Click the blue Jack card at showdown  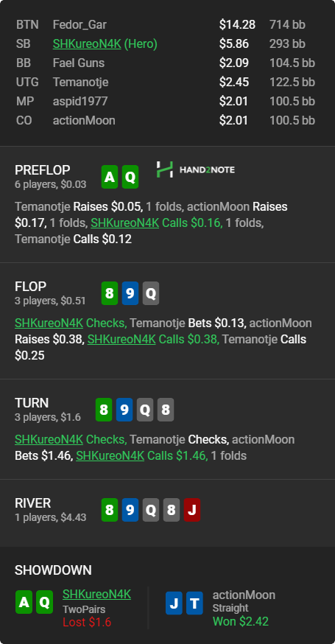(174, 603)
